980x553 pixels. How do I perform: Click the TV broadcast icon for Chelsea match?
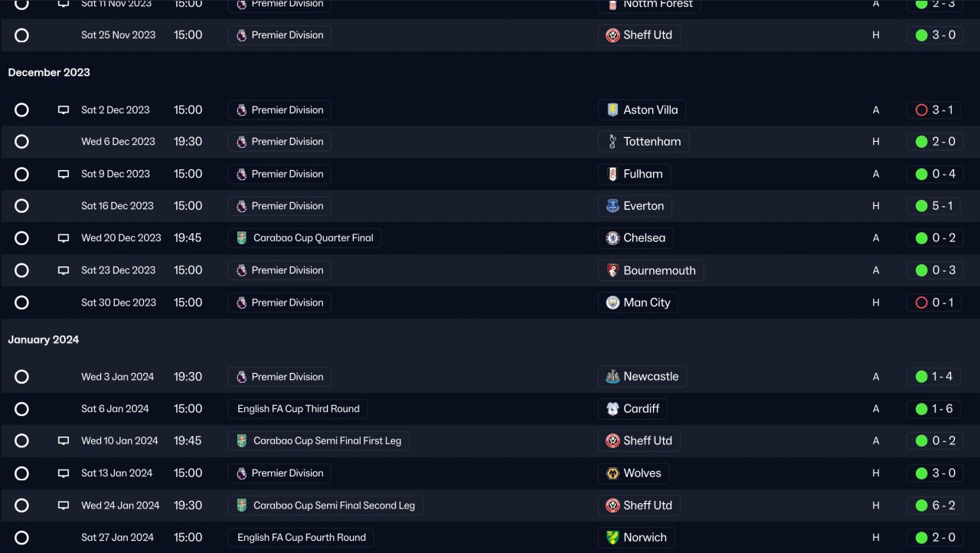64,238
